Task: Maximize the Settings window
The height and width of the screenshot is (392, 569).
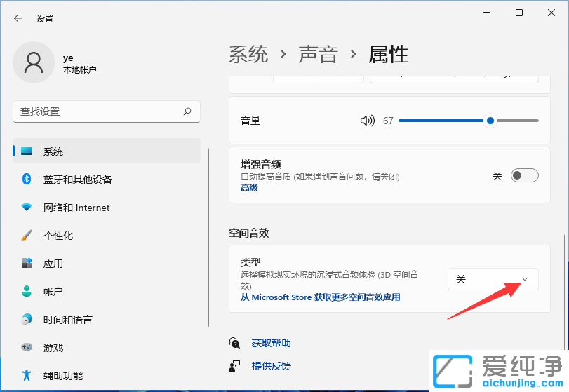Action: pos(519,13)
